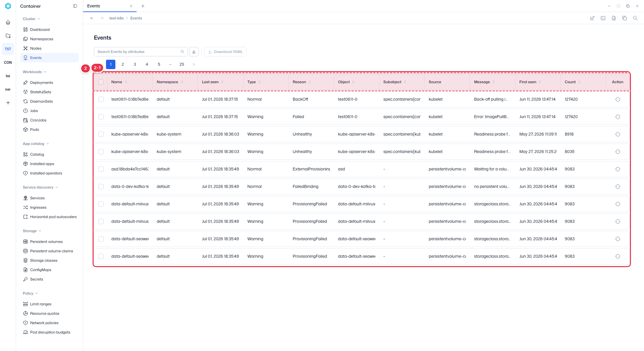
Task: Go back with the left arrow
Action: point(92,18)
